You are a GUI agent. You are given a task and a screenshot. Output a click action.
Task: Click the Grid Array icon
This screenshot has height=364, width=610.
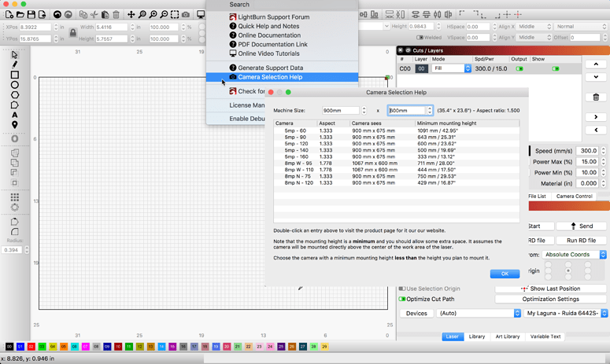pos(15,197)
